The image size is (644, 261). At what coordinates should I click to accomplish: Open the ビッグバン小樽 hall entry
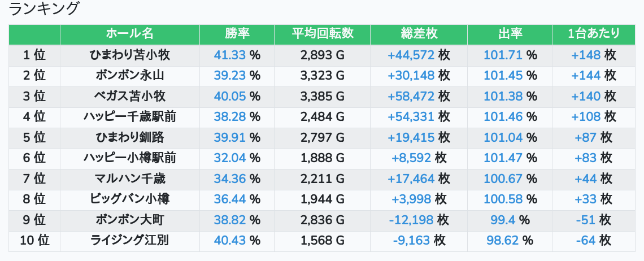(130, 199)
